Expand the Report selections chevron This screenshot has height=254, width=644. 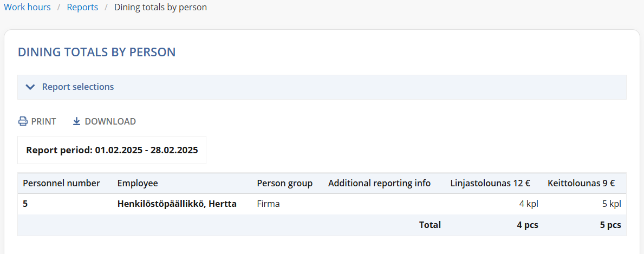tap(30, 87)
